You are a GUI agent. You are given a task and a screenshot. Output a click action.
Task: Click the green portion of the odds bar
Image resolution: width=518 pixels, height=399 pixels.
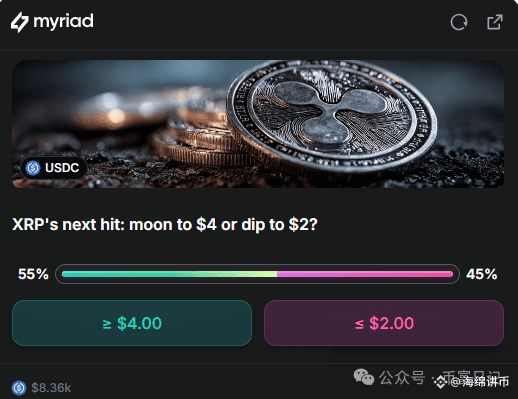(169, 274)
